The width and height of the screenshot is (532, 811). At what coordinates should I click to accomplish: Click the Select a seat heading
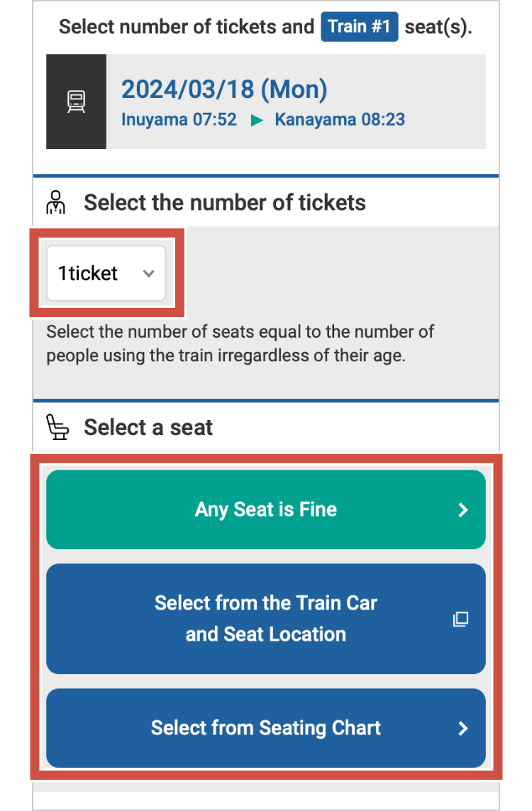point(148,427)
